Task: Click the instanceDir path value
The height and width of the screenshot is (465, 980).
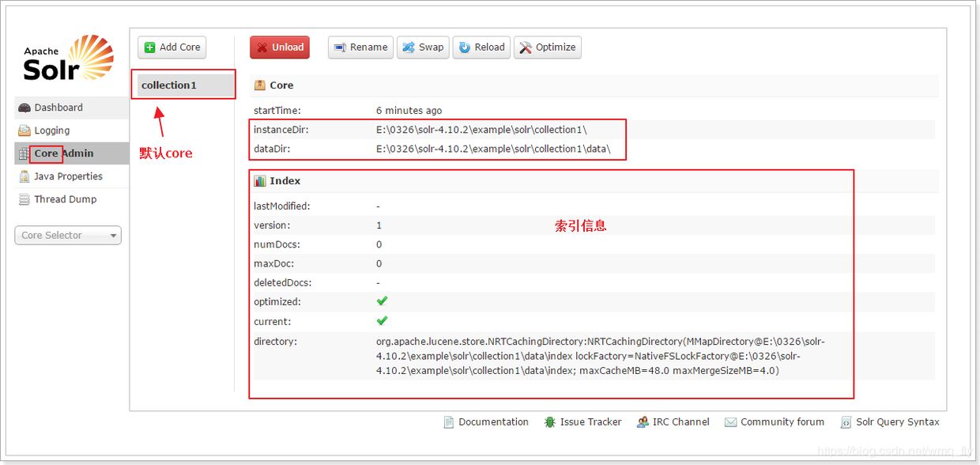Action: coord(481,130)
